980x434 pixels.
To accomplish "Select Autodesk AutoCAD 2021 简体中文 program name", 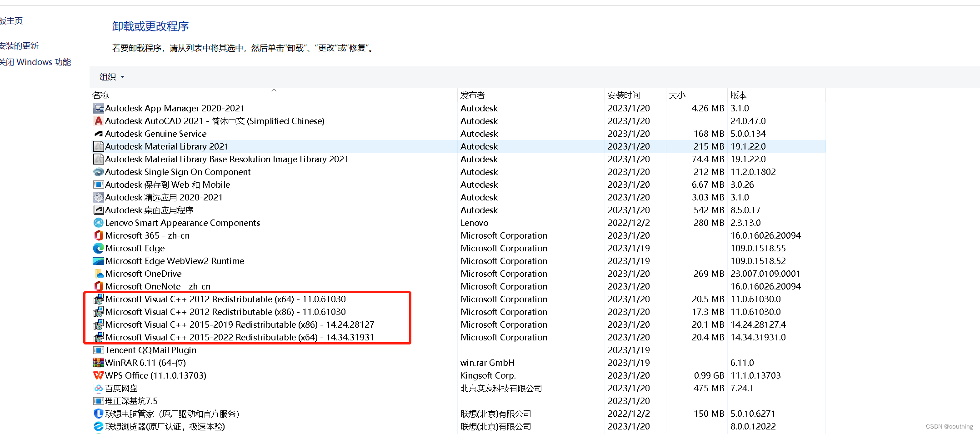I will [215, 121].
